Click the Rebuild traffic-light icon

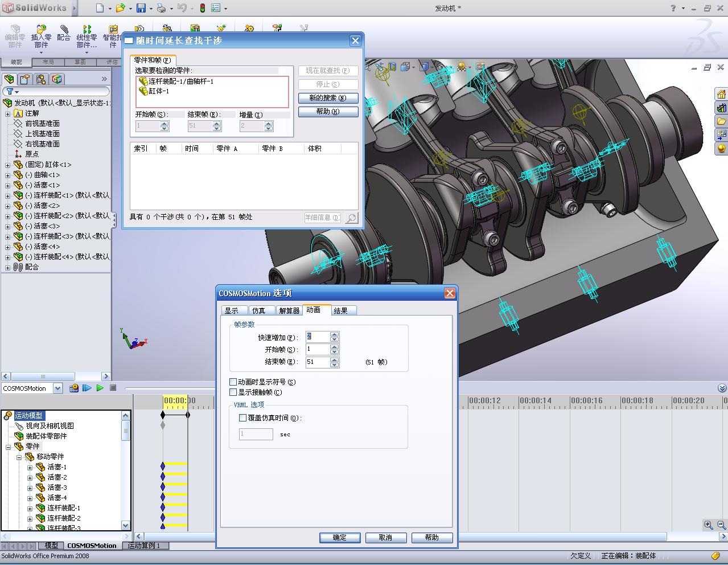[x=203, y=8]
